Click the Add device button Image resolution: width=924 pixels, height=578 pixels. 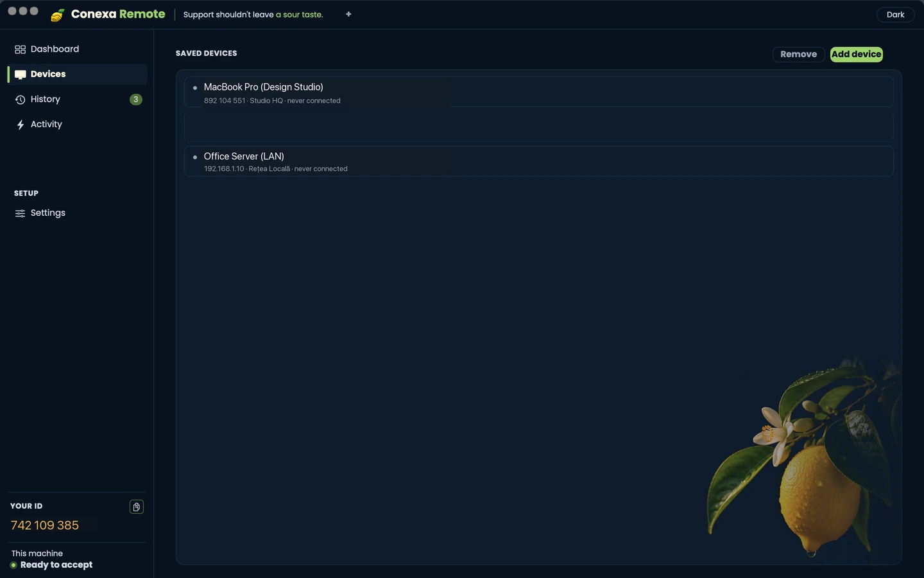(x=857, y=54)
